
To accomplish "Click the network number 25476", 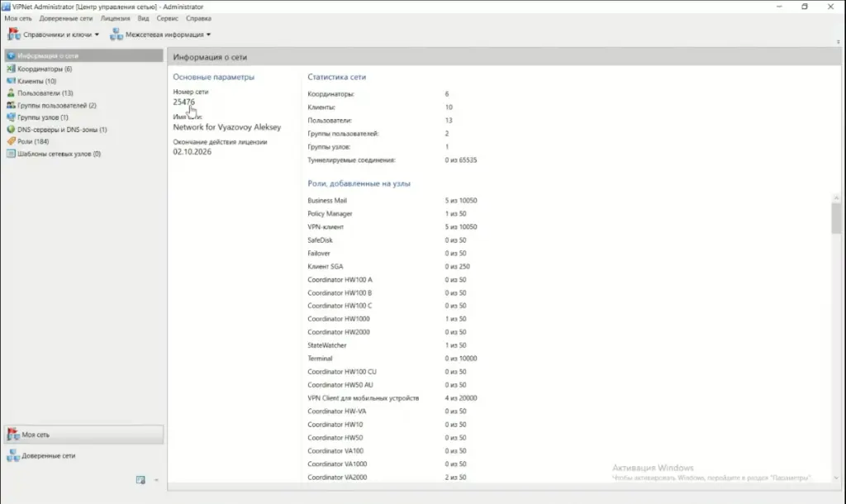I will pyautogui.click(x=184, y=102).
